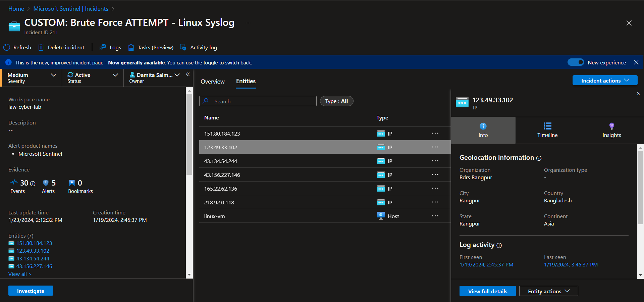The width and height of the screenshot is (644, 302).
Task: Open the Owner dropdown for Damita Salm...
Action: pos(155,78)
